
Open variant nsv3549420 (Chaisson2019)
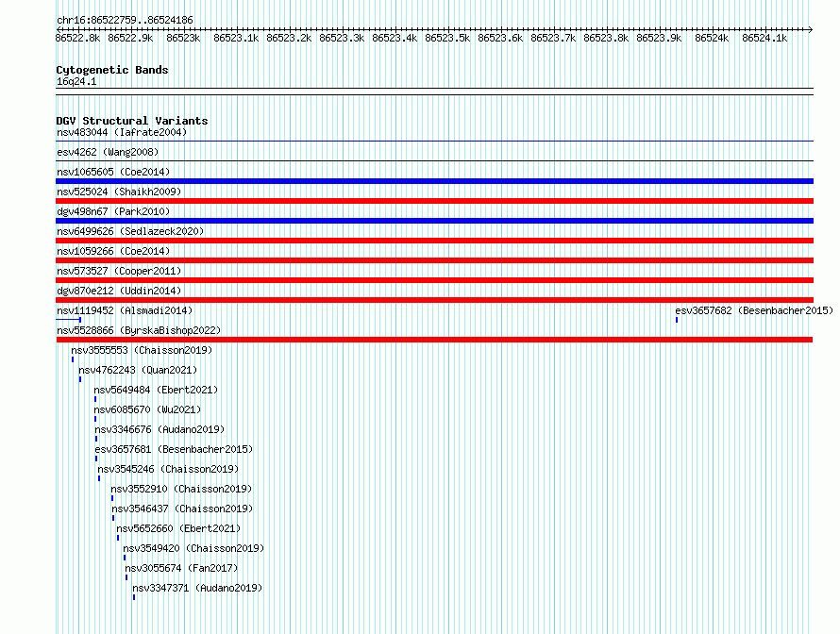pos(193,548)
